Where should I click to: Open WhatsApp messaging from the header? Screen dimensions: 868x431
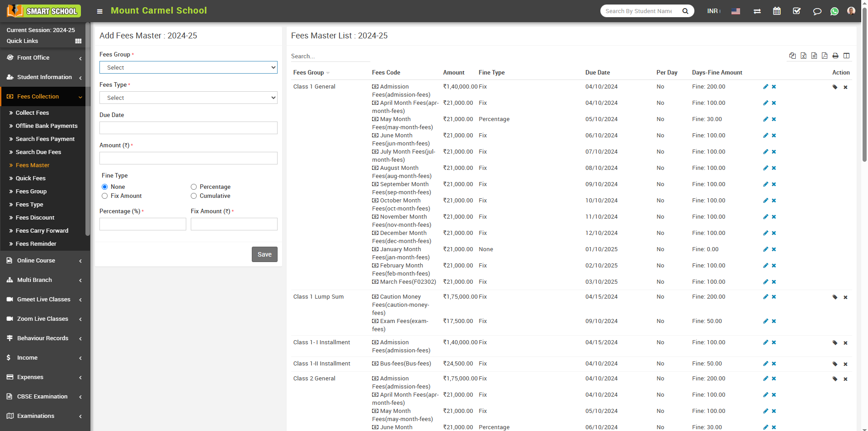tap(835, 11)
